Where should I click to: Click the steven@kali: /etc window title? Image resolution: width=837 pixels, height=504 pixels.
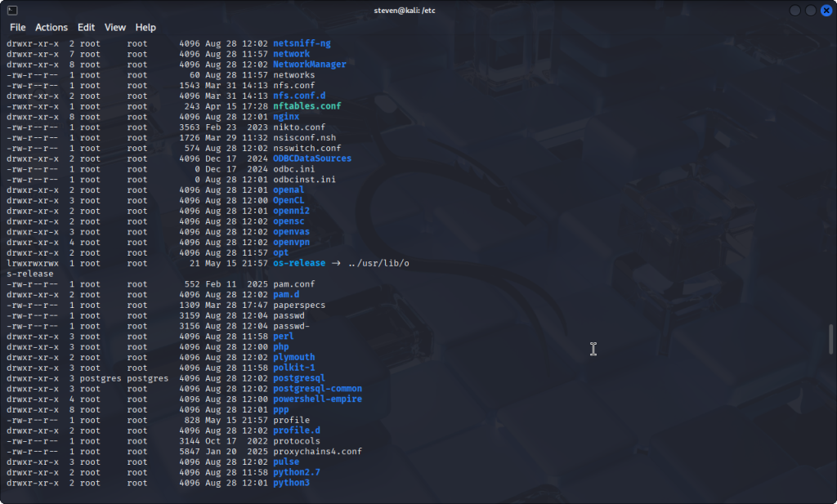point(418,10)
